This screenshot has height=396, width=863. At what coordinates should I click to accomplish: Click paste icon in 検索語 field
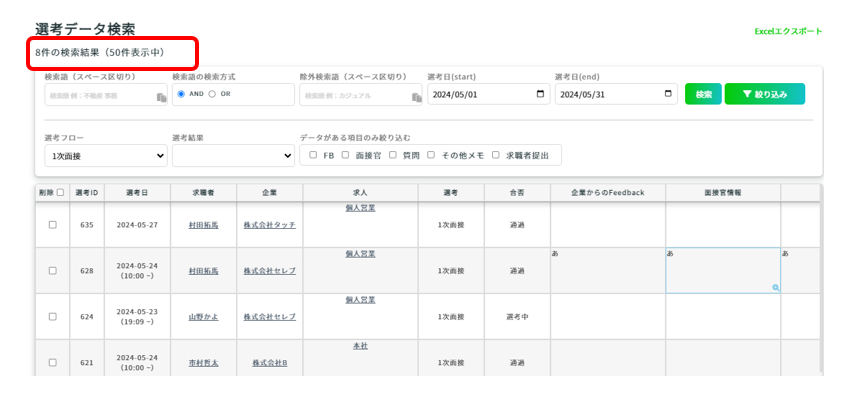click(x=161, y=97)
